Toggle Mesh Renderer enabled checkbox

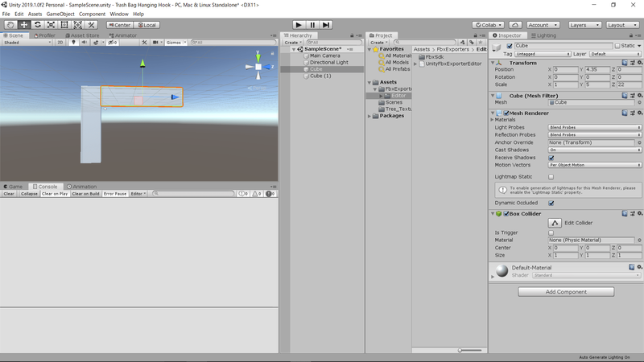coord(506,113)
